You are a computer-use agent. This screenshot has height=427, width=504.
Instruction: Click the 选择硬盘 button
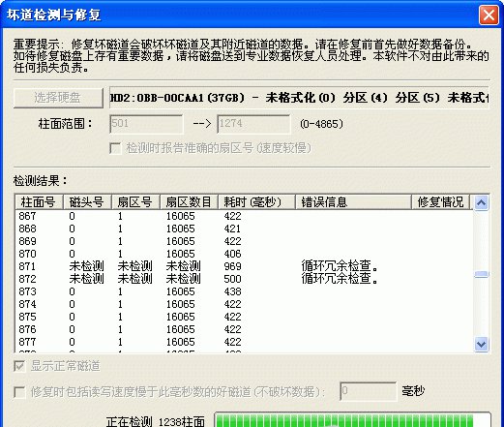[x=58, y=98]
